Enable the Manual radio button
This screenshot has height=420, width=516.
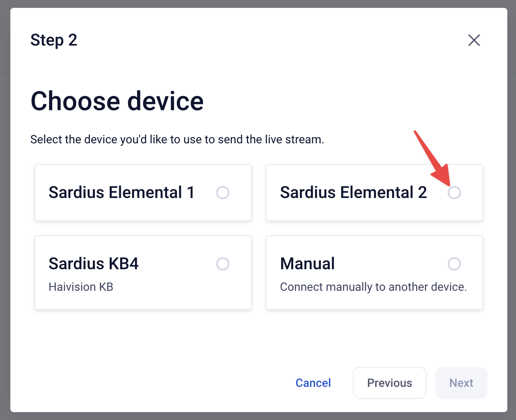tap(454, 264)
